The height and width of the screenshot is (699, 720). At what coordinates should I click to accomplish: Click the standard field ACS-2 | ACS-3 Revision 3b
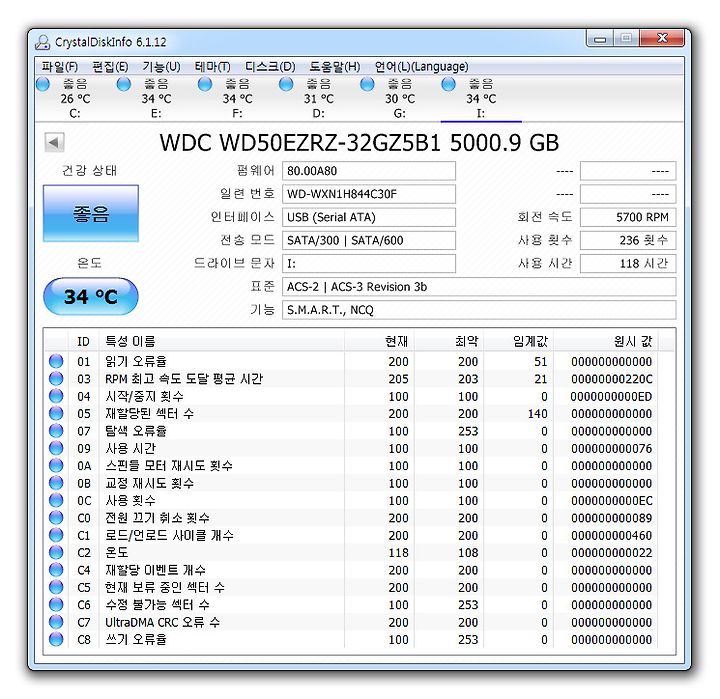[x=479, y=287]
